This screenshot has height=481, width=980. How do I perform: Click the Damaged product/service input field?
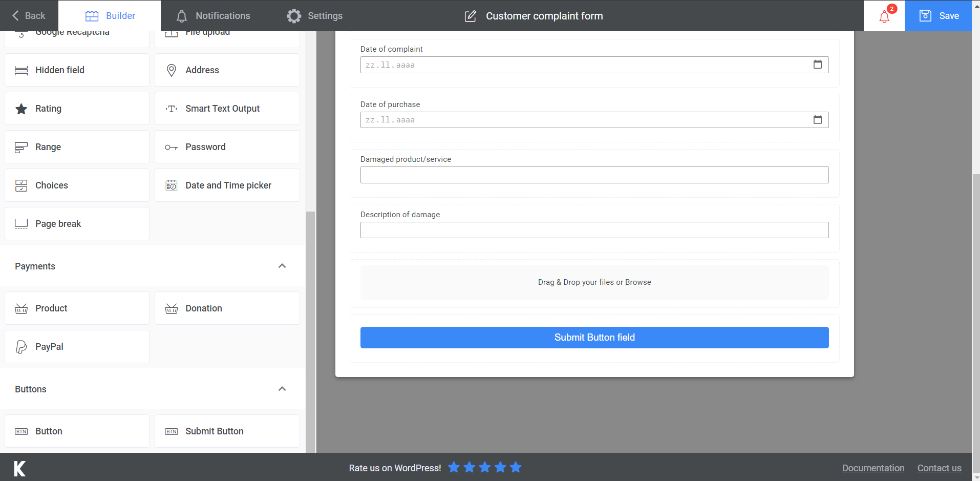(594, 175)
